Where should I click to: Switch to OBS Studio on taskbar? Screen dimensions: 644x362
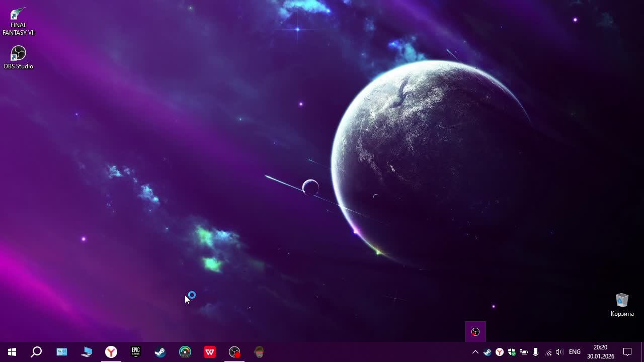click(234, 352)
